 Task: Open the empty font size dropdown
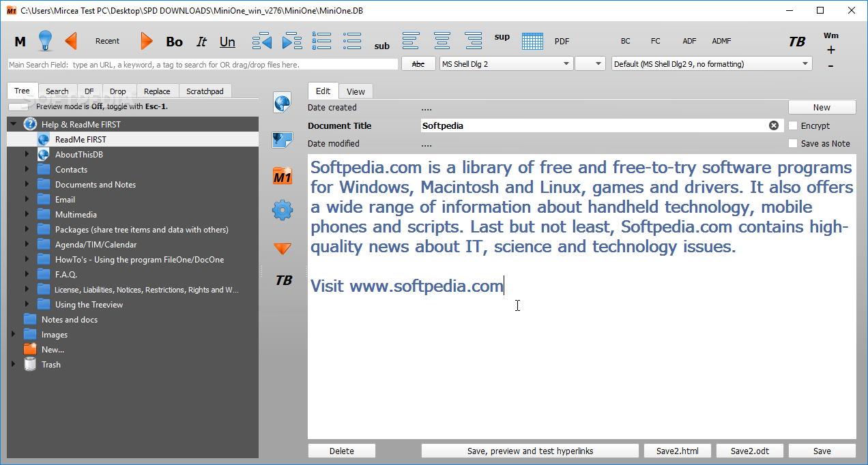point(590,64)
